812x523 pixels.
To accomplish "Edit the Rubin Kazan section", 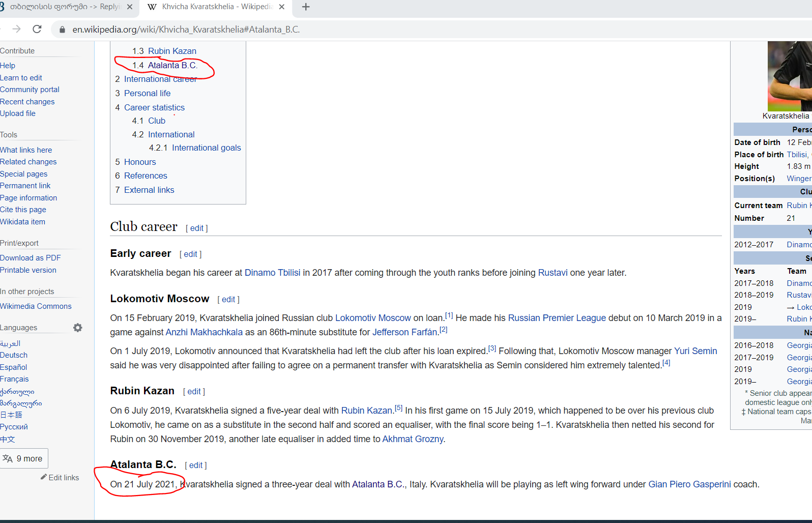I will pyautogui.click(x=194, y=392).
